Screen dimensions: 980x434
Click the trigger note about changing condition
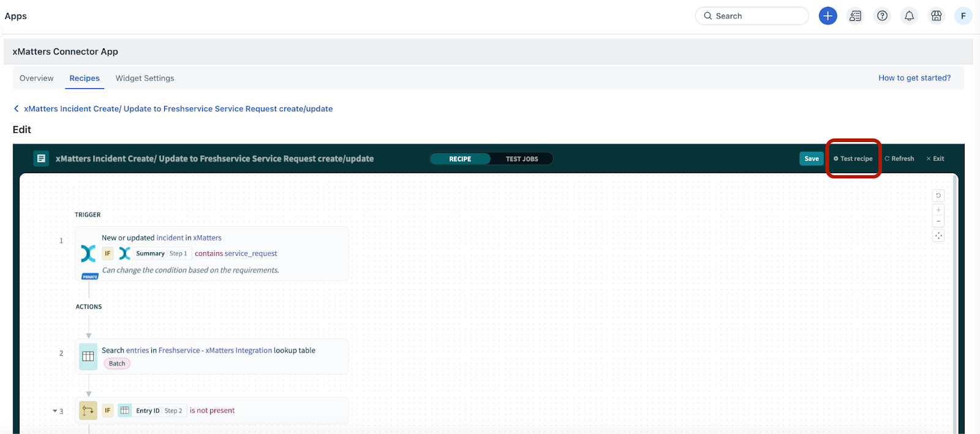coord(190,270)
